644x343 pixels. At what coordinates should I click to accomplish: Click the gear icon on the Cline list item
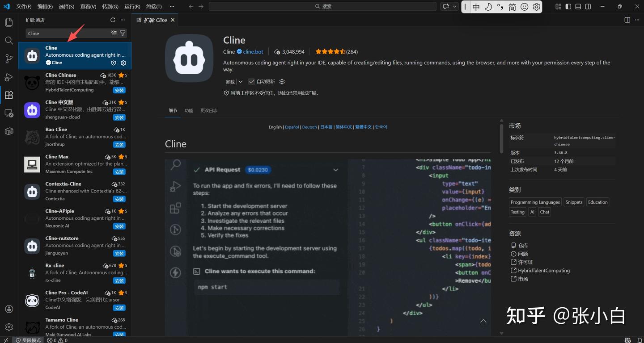[x=123, y=63]
